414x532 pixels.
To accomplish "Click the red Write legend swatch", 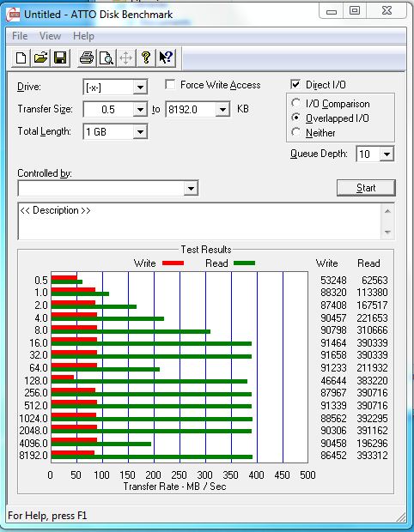I will point(174,263).
